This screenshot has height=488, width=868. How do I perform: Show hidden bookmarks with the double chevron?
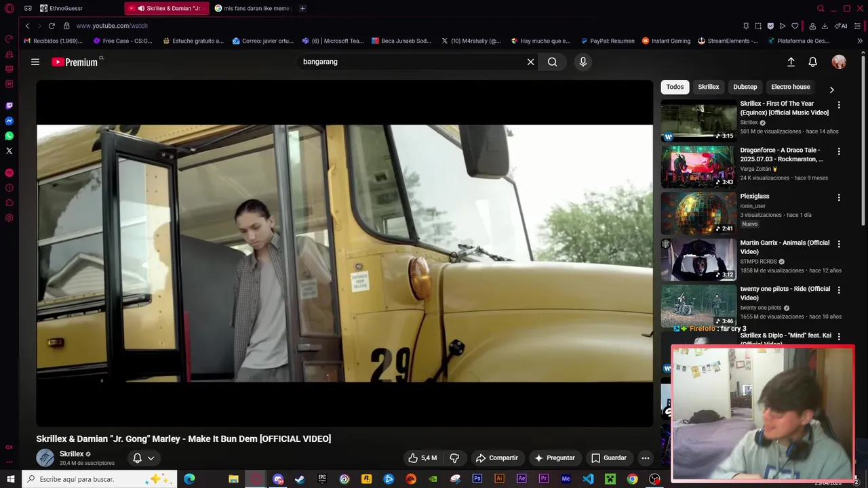click(860, 41)
